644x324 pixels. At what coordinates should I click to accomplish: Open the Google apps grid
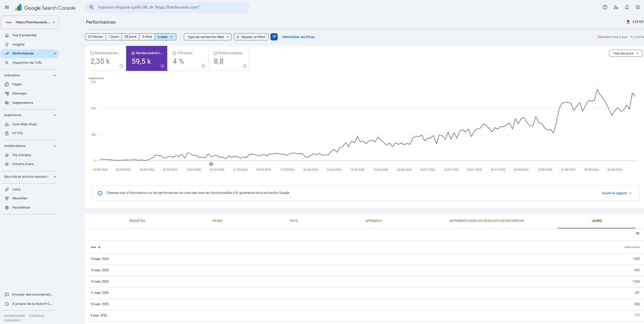coord(638,7)
